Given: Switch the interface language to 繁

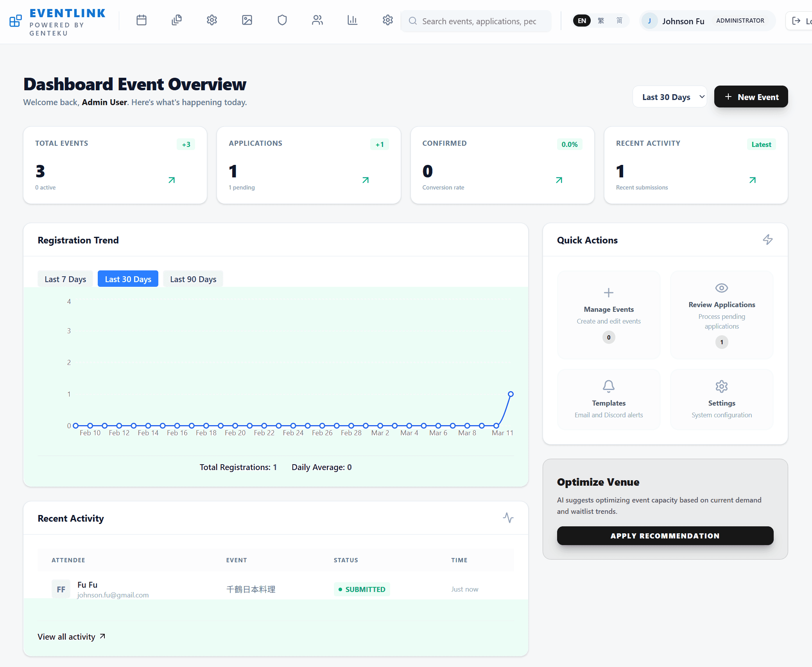Looking at the screenshot, I should pyautogui.click(x=601, y=20).
